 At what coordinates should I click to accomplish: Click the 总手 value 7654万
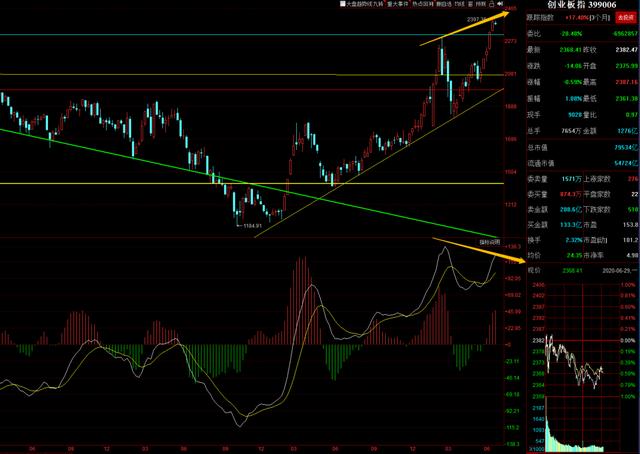(x=571, y=131)
